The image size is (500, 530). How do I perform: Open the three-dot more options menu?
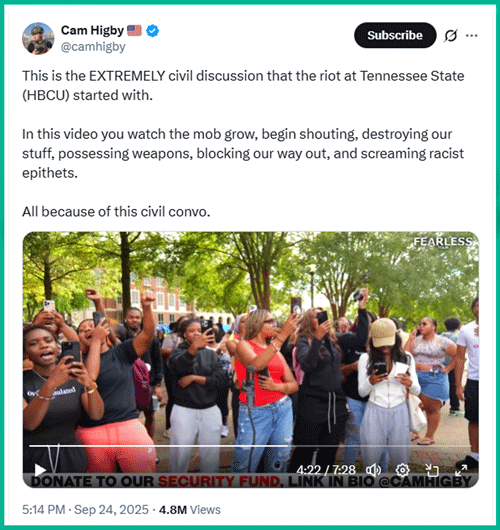point(472,35)
